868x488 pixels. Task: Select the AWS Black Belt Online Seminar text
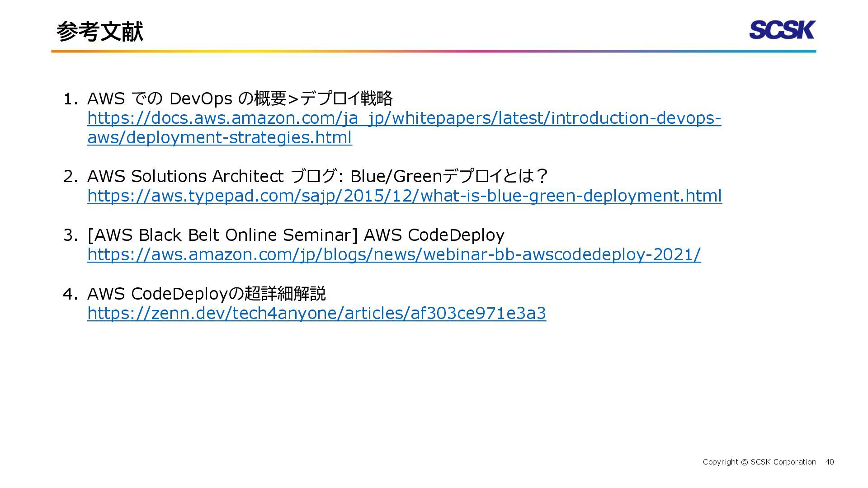(x=296, y=235)
